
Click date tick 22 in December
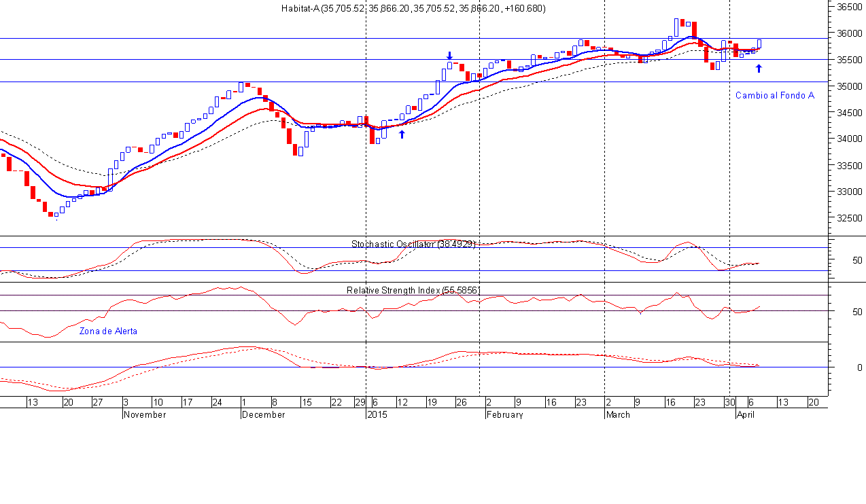point(336,402)
